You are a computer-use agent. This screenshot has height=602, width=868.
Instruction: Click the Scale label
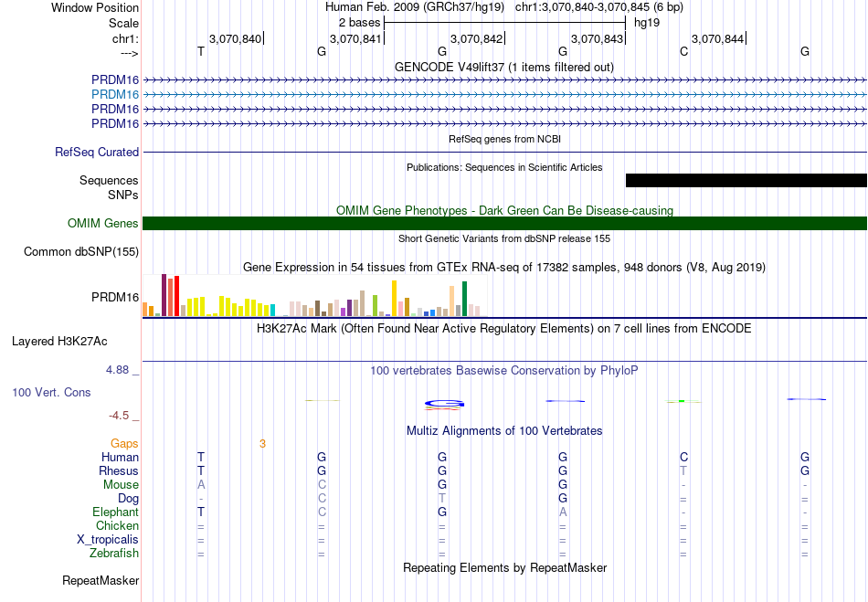click(123, 23)
